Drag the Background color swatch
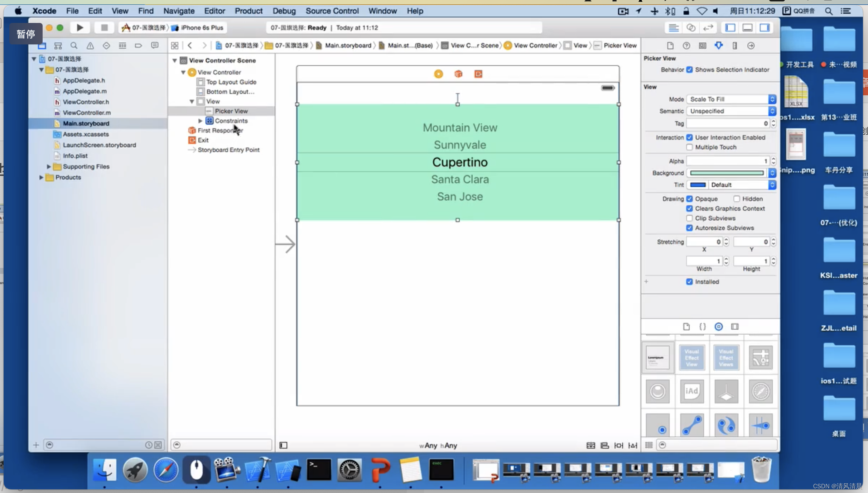 (727, 173)
